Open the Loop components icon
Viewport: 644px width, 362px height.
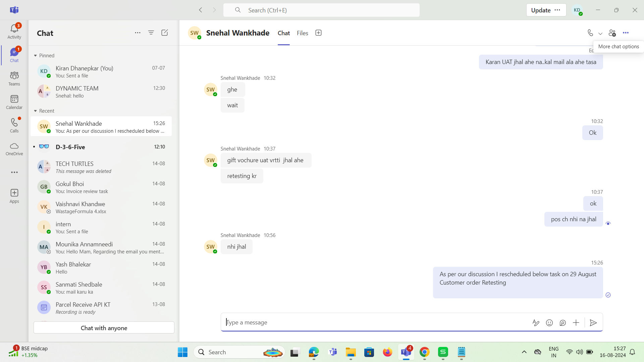click(x=563, y=323)
